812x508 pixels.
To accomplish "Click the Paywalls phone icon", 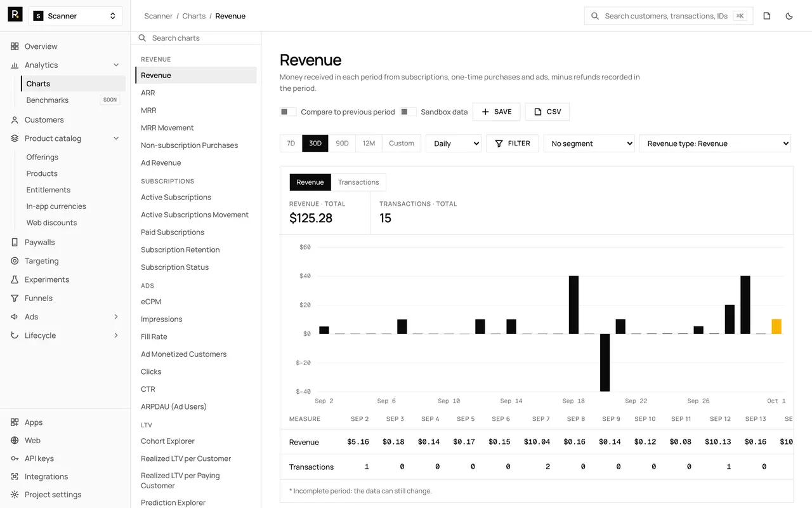I will coord(15,242).
